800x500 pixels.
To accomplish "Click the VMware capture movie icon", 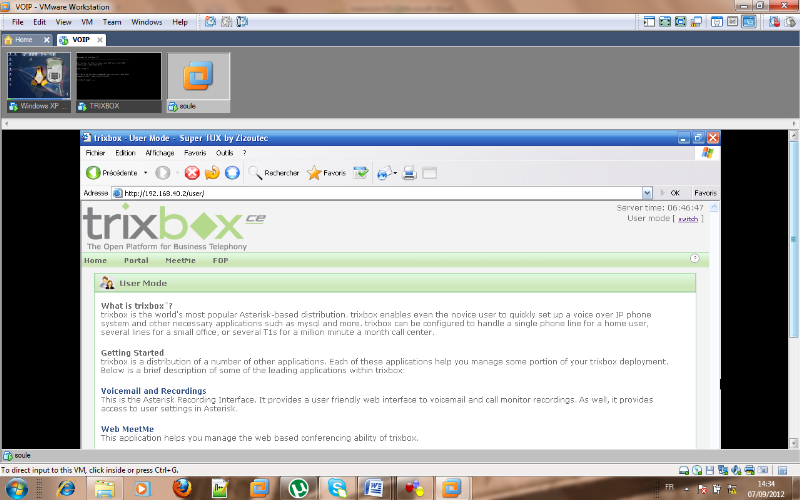I will [x=774, y=21].
